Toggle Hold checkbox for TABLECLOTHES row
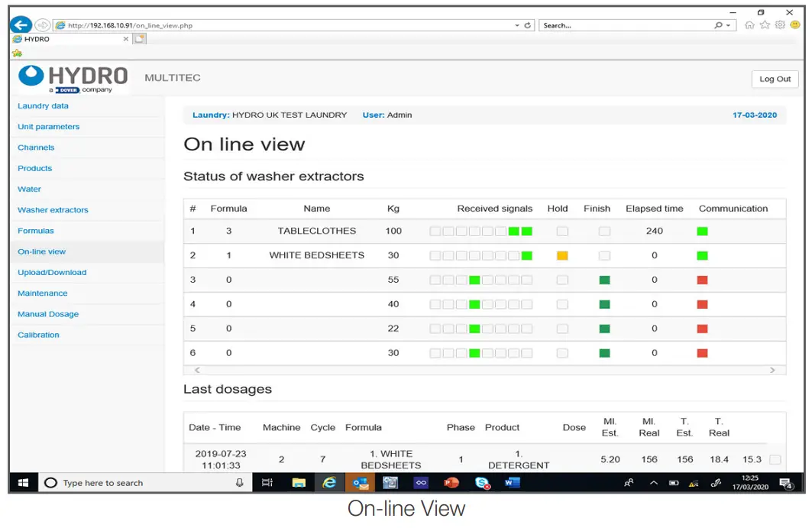 [562, 231]
